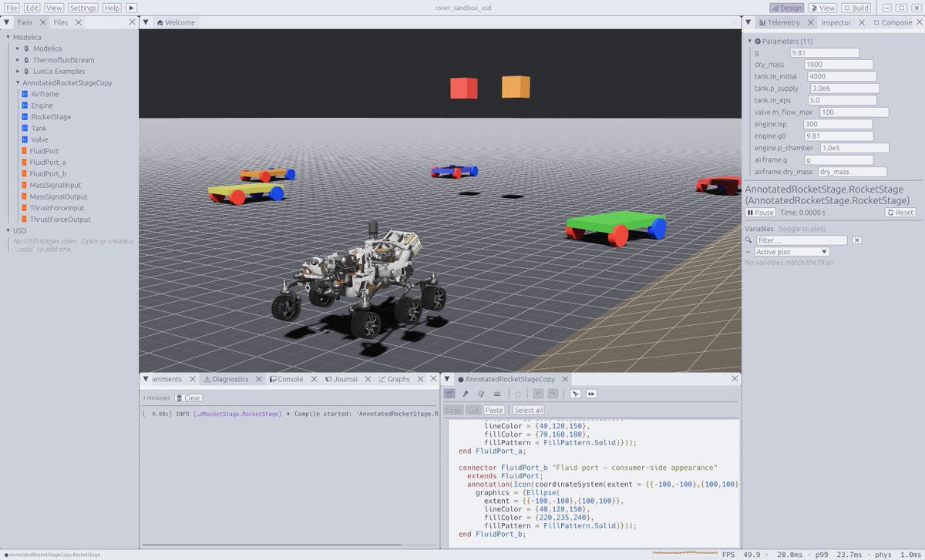
Task: Click Select all in code editor
Action: pyautogui.click(x=529, y=410)
